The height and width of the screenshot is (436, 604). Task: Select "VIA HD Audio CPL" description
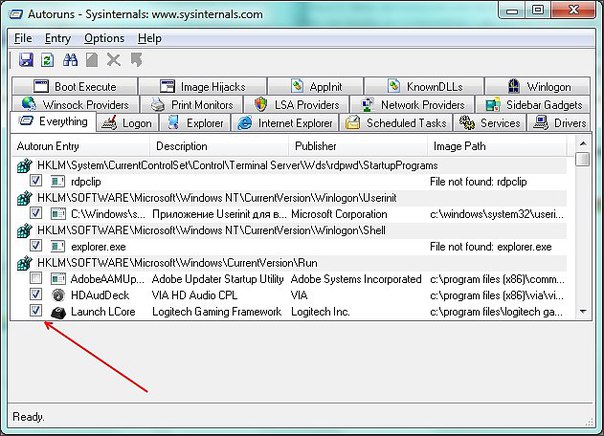pyautogui.click(x=195, y=295)
